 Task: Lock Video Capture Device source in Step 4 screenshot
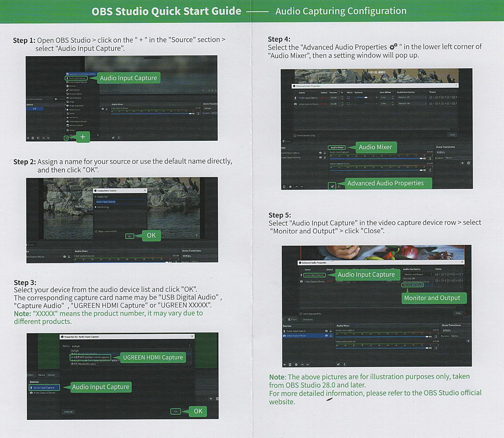click(x=325, y=158)
